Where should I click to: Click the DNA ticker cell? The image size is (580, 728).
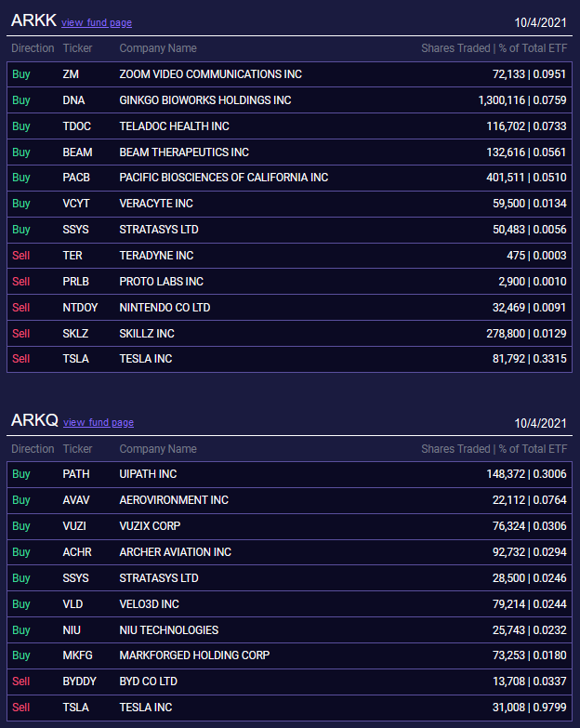(x=73, y=99)
